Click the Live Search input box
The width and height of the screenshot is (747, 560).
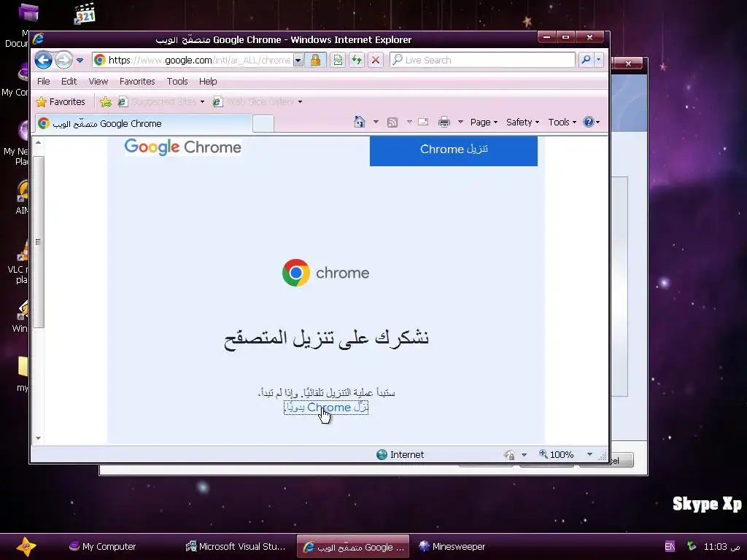[483, 60]
